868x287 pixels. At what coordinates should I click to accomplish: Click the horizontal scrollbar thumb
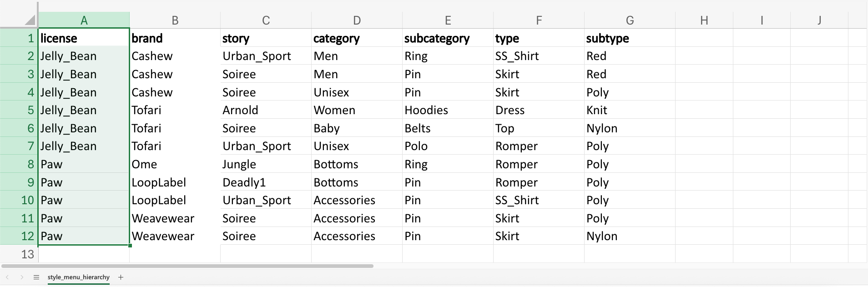tap(187, 266)
